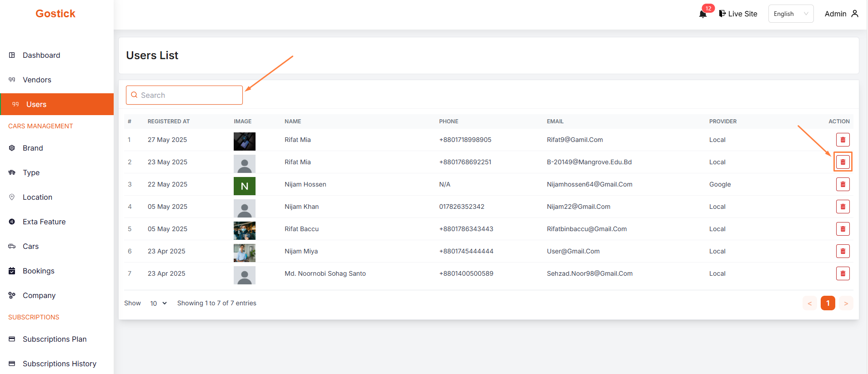Delete Md. Noornobi Sohag Santo's account
The width and height of the screenshot is (868, 374).
(843, 273)
